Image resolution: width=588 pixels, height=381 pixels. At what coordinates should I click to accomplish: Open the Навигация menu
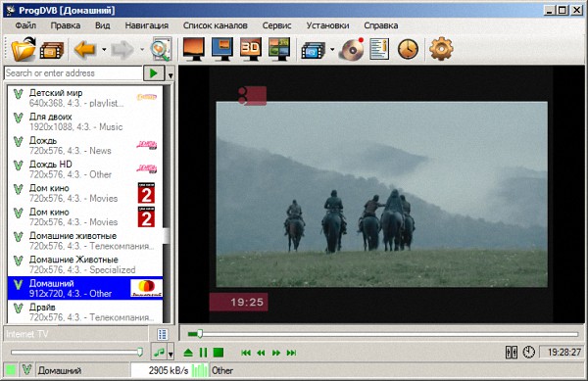click(147, 25)
